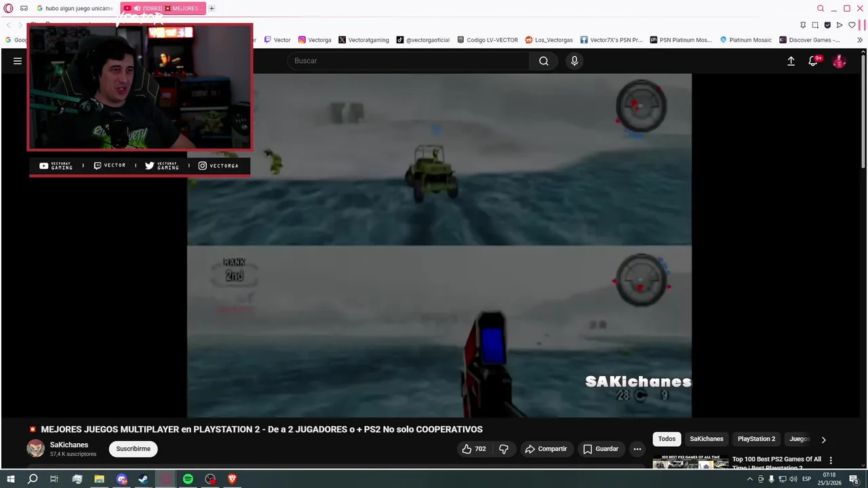Screen dimensions: 868x488
Task: Click the snapshot capture icon
Action: click(815, 25)
